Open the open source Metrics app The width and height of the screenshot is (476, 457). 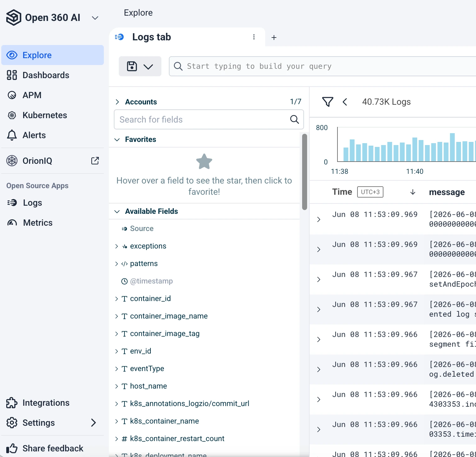[x=53, y=223]
